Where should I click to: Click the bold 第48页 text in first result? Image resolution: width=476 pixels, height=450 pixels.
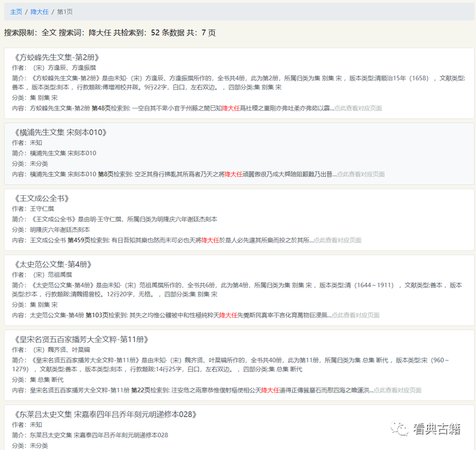pos(100,108)
